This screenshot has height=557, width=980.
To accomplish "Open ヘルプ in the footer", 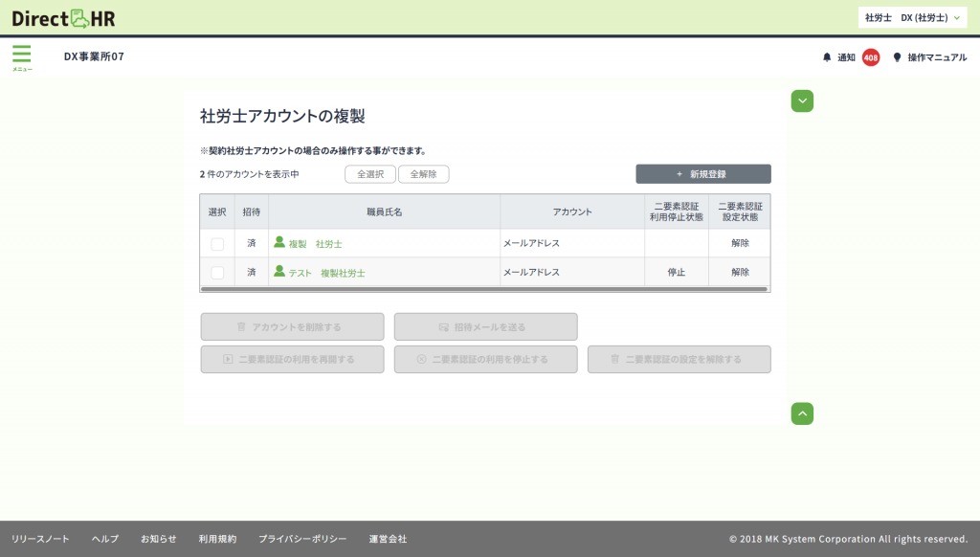I will coord(105,539).
